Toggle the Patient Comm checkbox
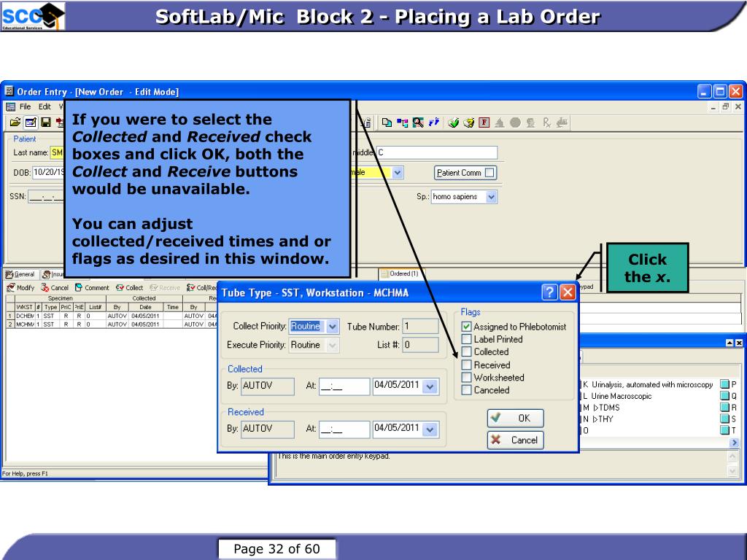Screen dimensions: 747x560 click(x=489, y=172)
